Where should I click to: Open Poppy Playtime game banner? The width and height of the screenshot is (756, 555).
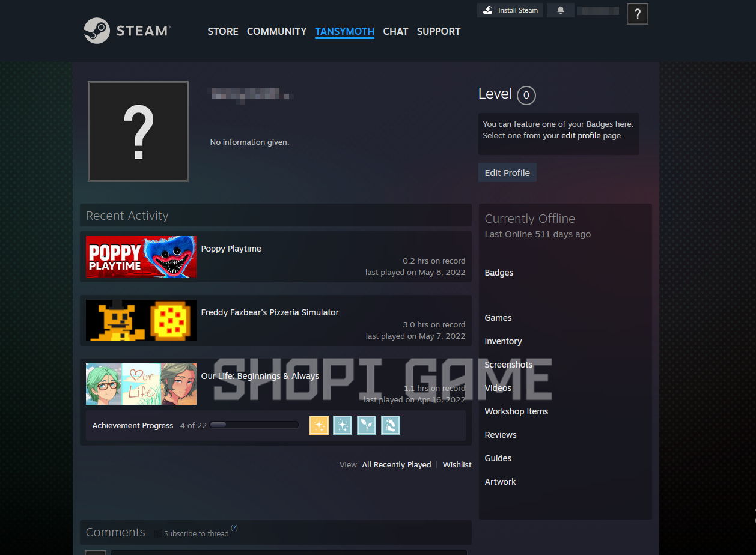(x=141, y=256)
